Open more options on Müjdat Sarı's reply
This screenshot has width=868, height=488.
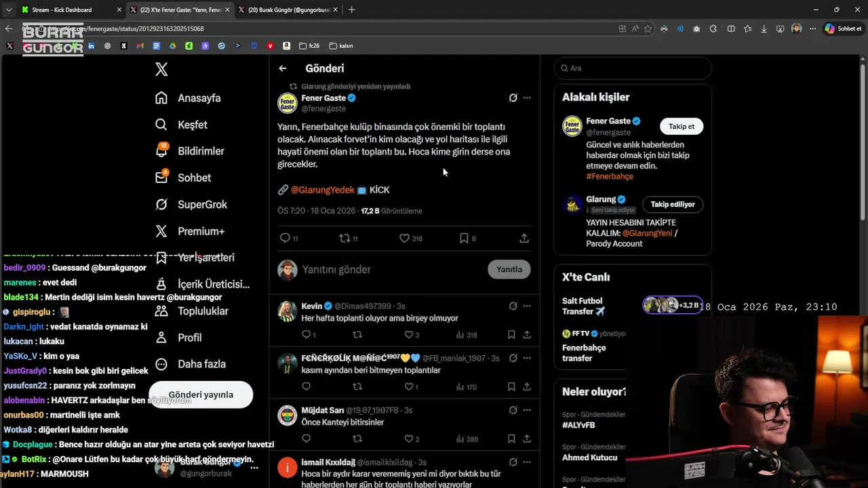pyautogui.click(x=527, y=410)
